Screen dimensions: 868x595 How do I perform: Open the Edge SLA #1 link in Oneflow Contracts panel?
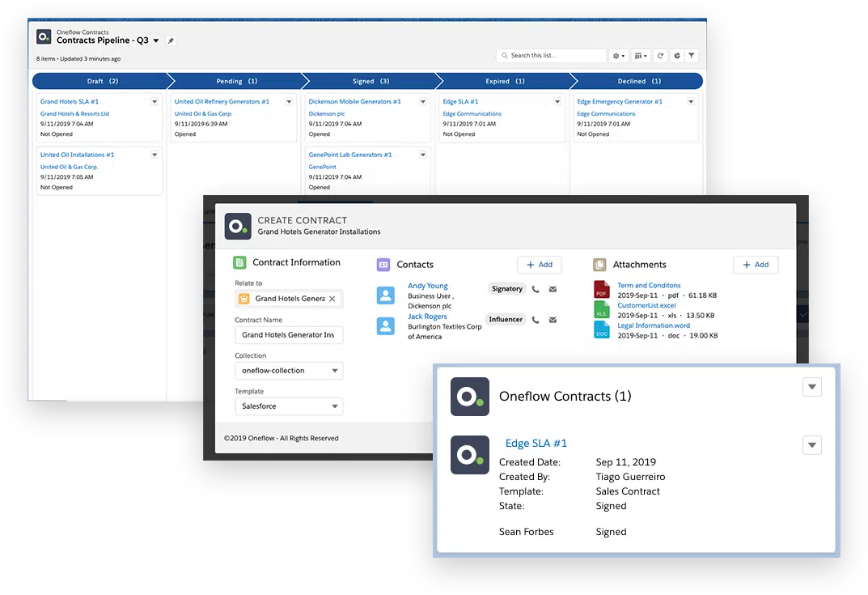(536, 443)
